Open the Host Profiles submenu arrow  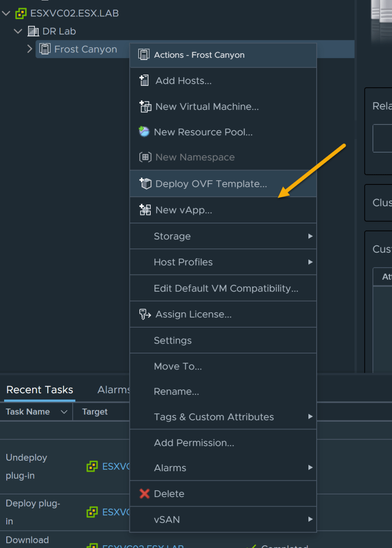pos(310,262)
